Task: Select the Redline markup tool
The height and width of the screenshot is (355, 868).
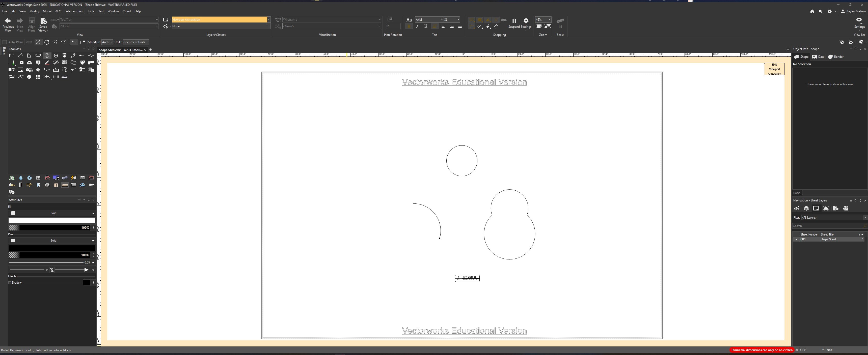Action: click(47, 63)
